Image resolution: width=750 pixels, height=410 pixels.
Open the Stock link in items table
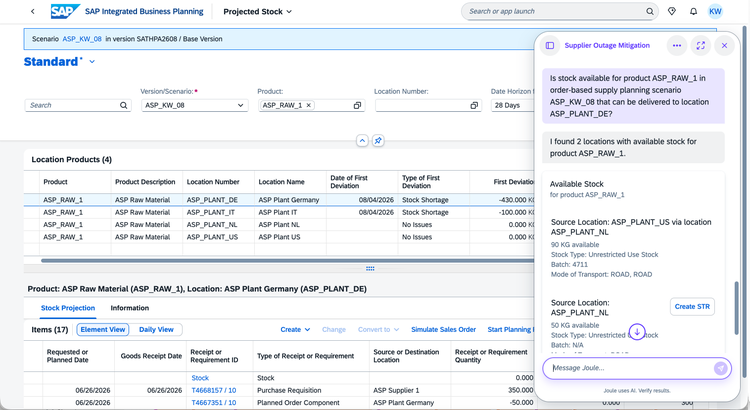pos(200,378)
